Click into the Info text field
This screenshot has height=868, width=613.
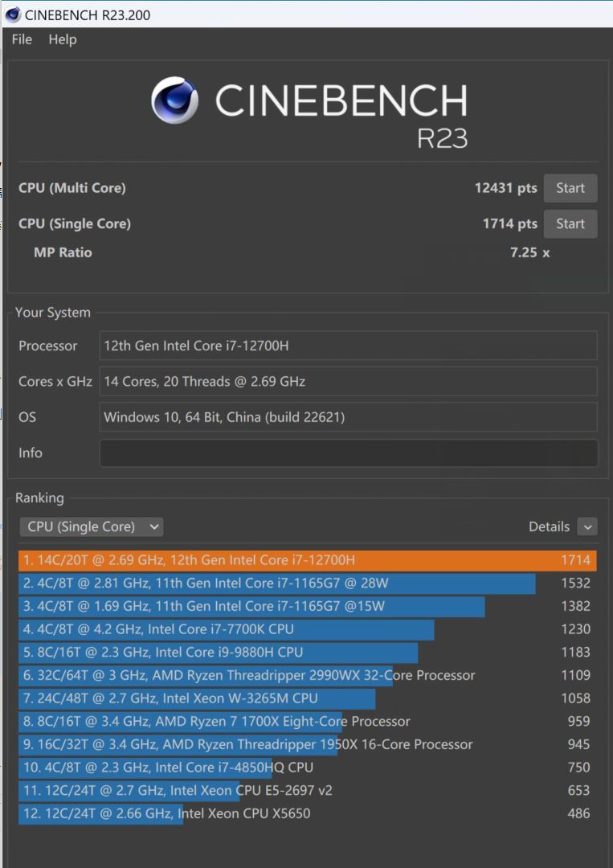coord(348,452)
